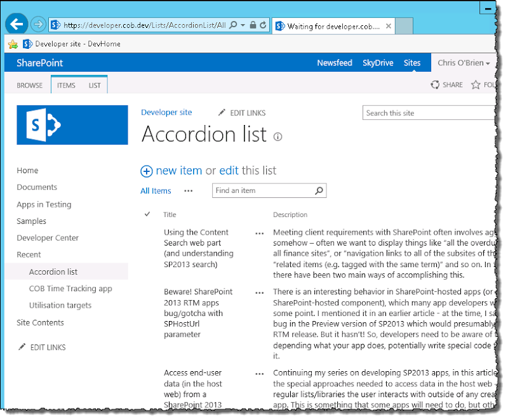Click the browser Forward arrow button
Viewport: 508px width, 420px height.
pos(38,24)
